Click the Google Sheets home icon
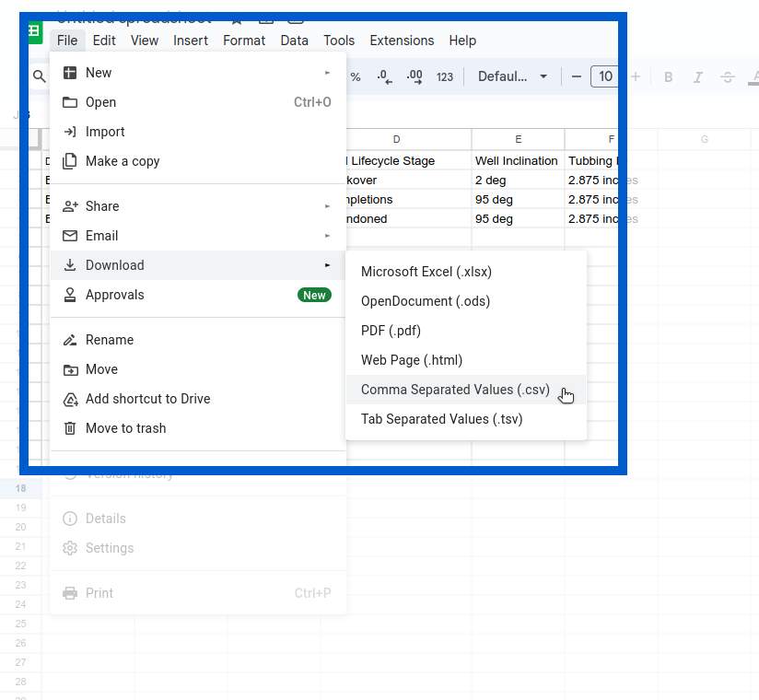Viewport: 759px width, 700px height. pos(33,32)
